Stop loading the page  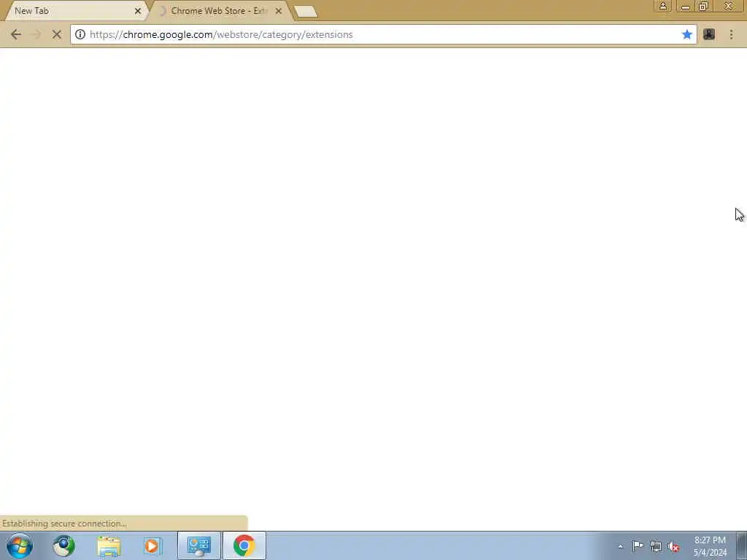pyautogui.click(x=57, y=34)
